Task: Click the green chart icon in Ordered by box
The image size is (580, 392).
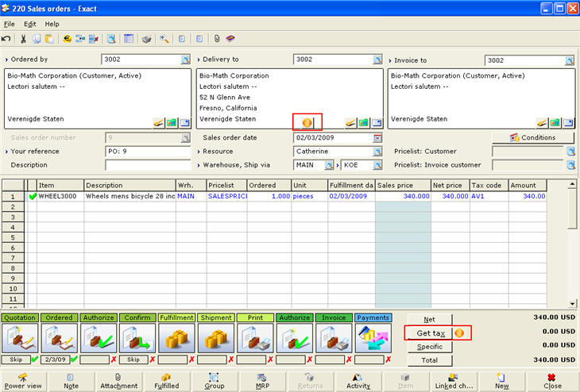Action: pos(172,123)
